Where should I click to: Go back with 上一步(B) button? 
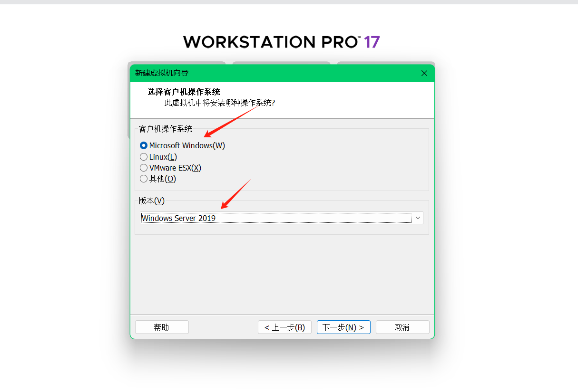tap(284, 327)
